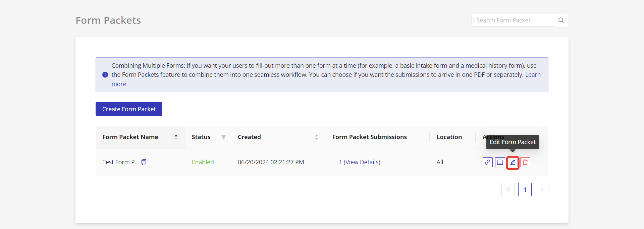Image resolution: width=644 pixels, height=229 pixels.
Task: Click the copy link icon in Actions
Action: click(487, 162)
